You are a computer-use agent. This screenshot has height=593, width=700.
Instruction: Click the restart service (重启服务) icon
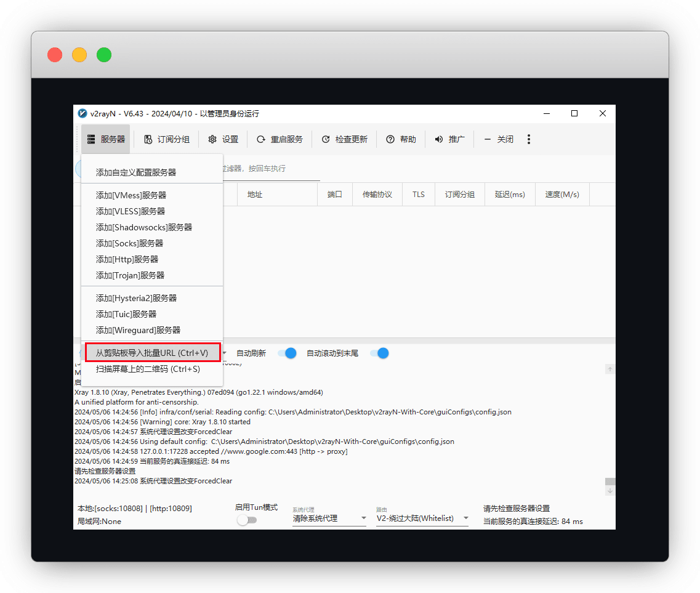click(x=261, y=139)
